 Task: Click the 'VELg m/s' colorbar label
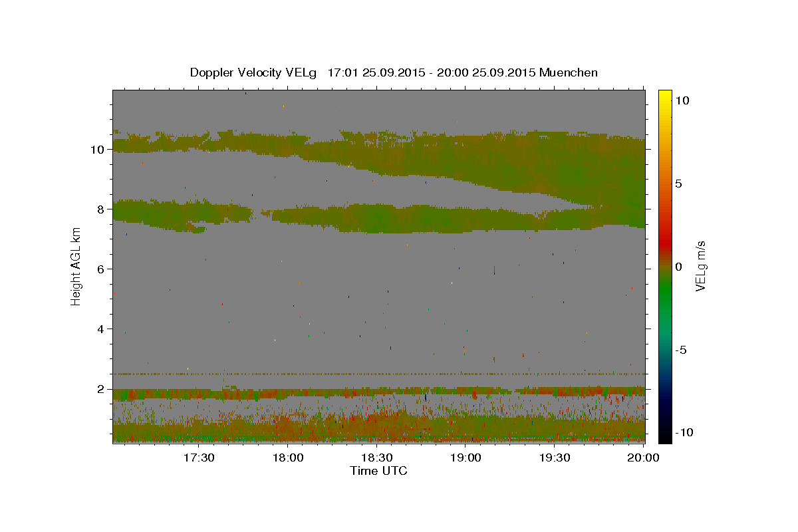(701, 266)
